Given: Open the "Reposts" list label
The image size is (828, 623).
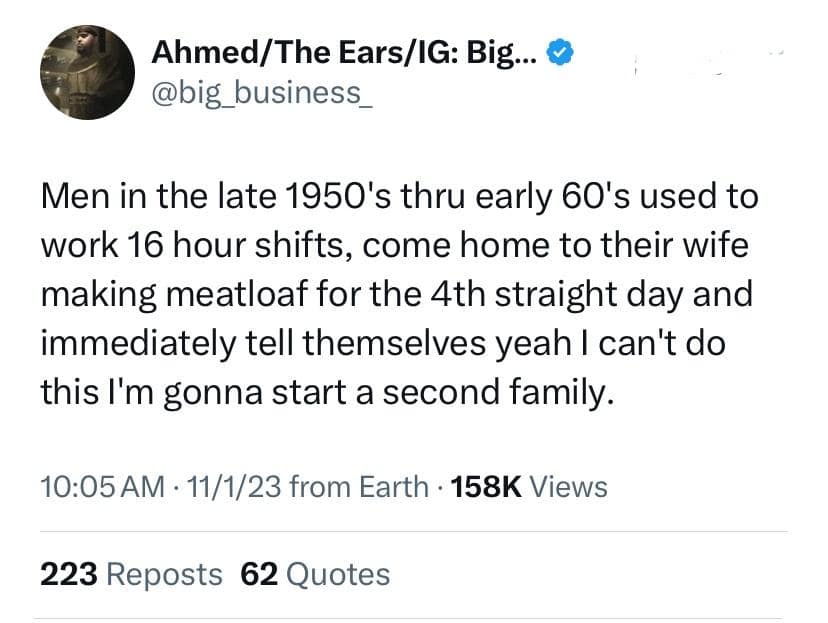Looking at the screenshot, I should [163, 574].
